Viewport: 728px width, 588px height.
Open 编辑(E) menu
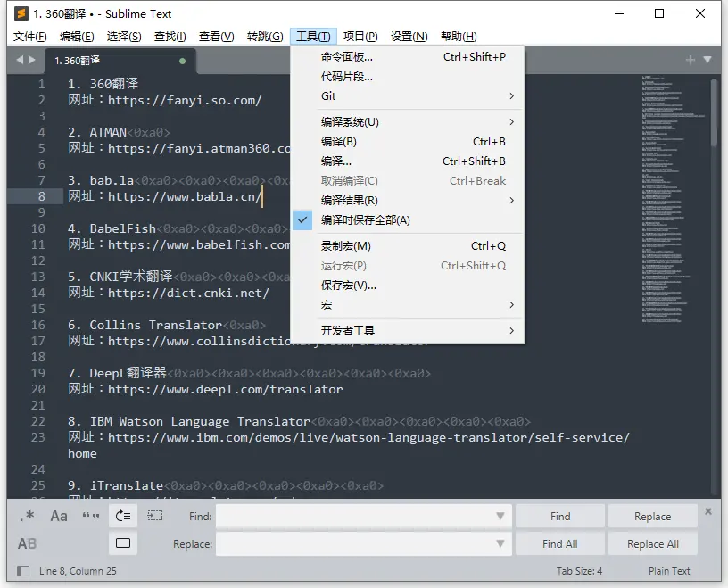coord(77,37)
